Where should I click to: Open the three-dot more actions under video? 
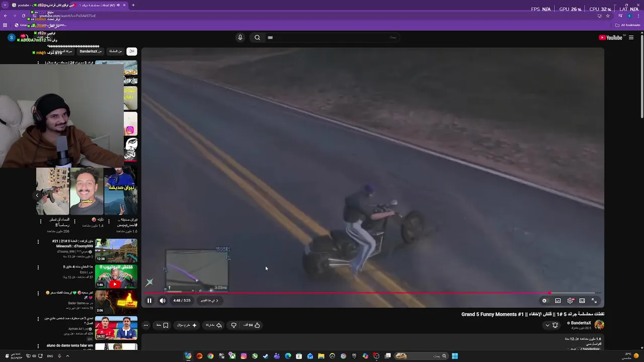146,325
